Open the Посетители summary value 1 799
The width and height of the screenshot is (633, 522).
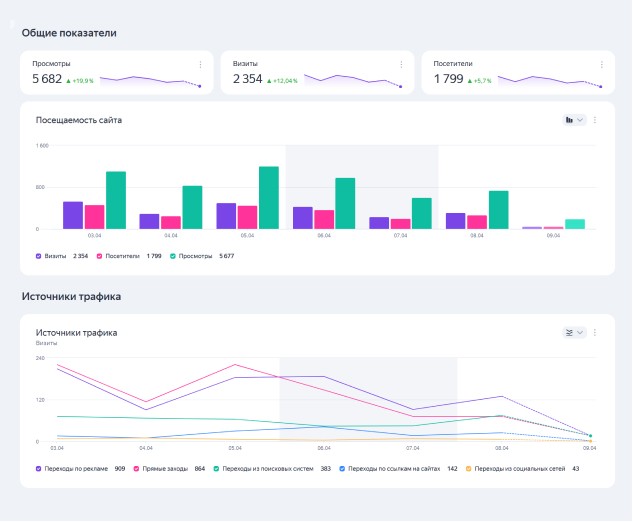click(448, 79)
